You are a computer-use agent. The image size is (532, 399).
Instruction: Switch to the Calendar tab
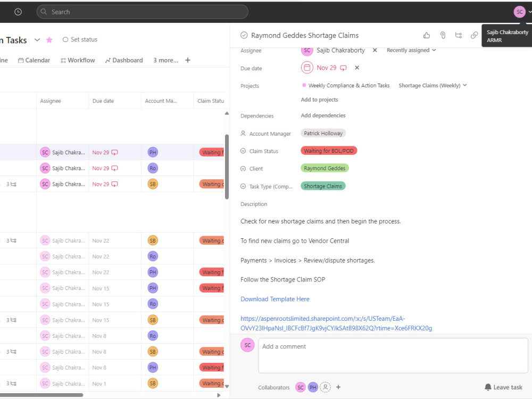pyautogui.click(x=34, y=60)
